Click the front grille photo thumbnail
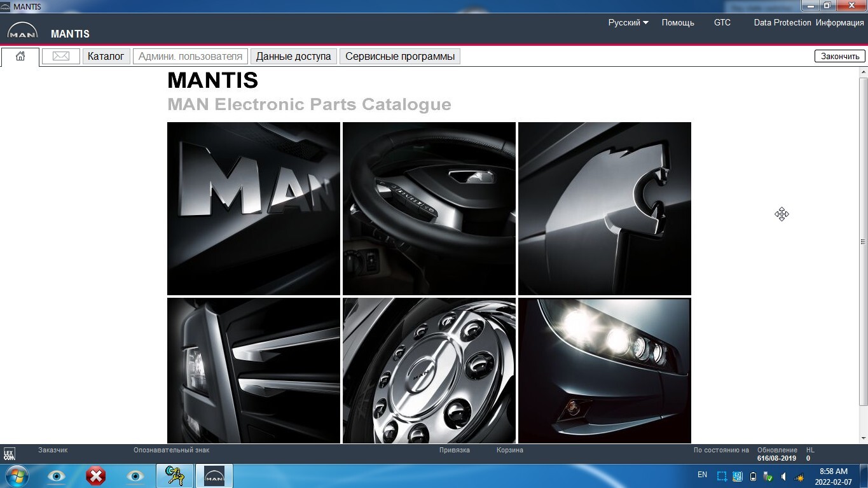The height and width of the screenshot is (488, 868). pos(254,370)
